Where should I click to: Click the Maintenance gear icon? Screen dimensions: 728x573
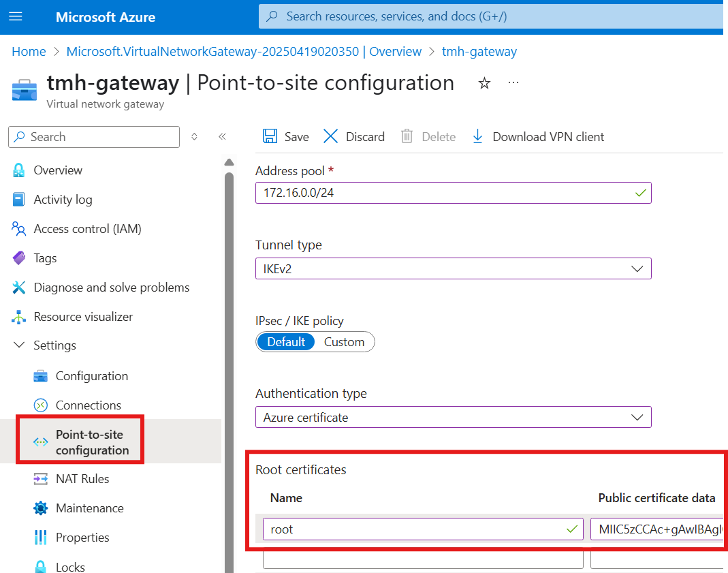coord(41,508)
